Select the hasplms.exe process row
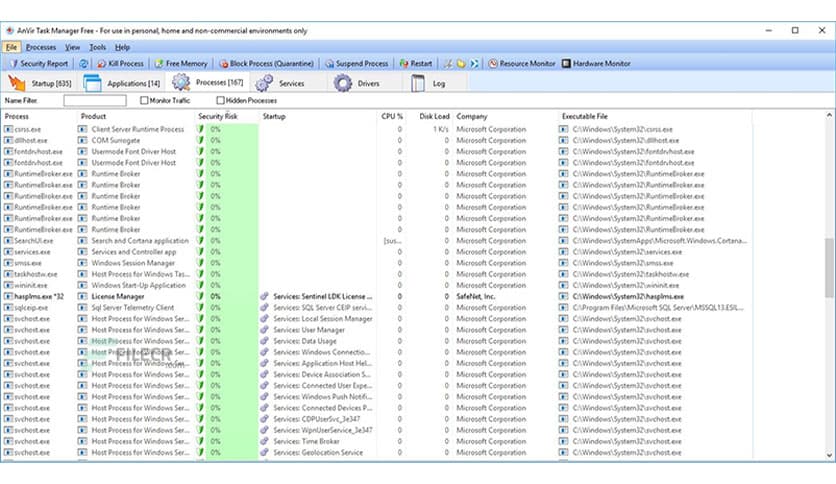The height and width of the screenshot is (484, 836). tap(30, 297)
